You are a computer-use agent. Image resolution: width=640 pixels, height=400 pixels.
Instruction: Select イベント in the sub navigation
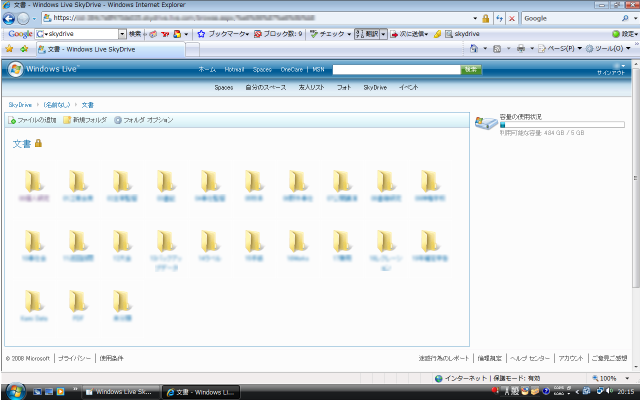click(x=408, y=87)
